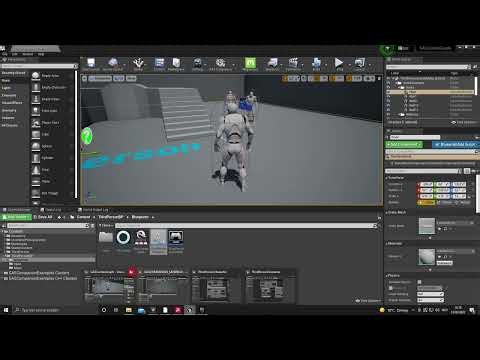Open the Source Control toolbar icon
Image resolution: width=480 pixels, height=360 pixels.
click(x=113, y=63)
